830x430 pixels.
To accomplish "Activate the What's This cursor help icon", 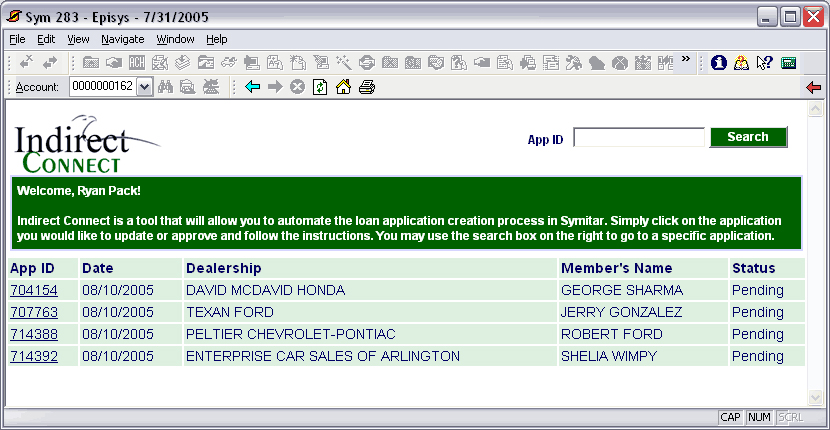I will click(x=764, y=63).
